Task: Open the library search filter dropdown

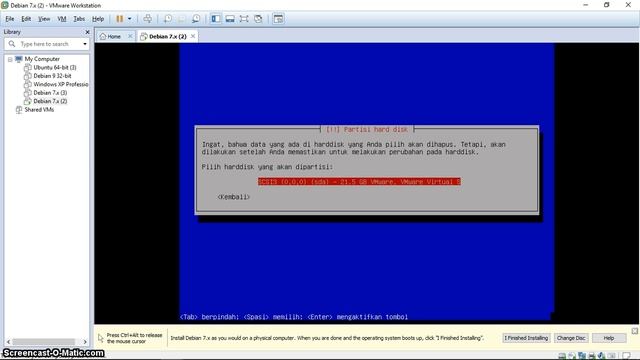Action: [x=85, y=44]
